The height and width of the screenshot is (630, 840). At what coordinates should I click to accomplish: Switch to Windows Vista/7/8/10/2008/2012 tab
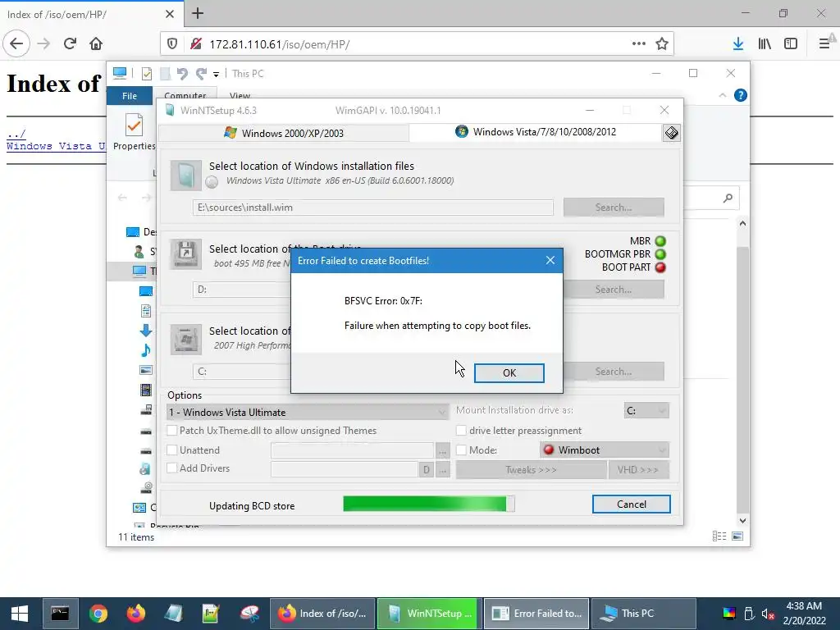(536, 132)
